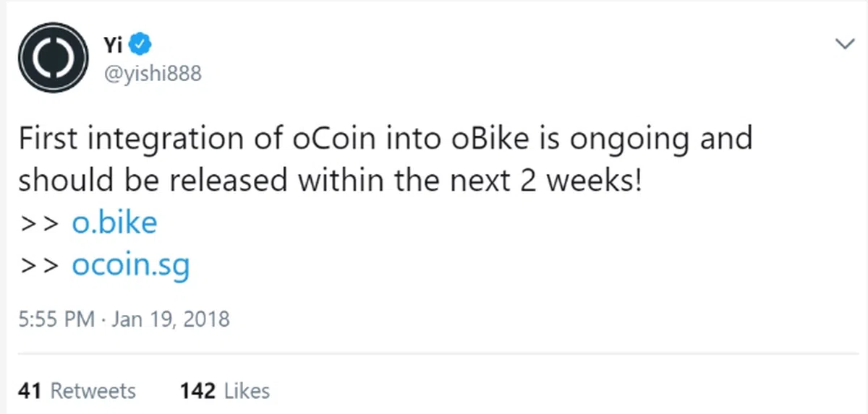Open the tweet options chevron menu
The height and width of the screenshot is (414, 868).
pyautogui.click(x=845, y=45)
